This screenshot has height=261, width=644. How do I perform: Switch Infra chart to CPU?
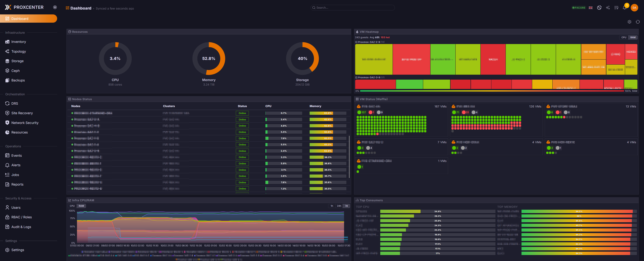click(x=72, y=206)
